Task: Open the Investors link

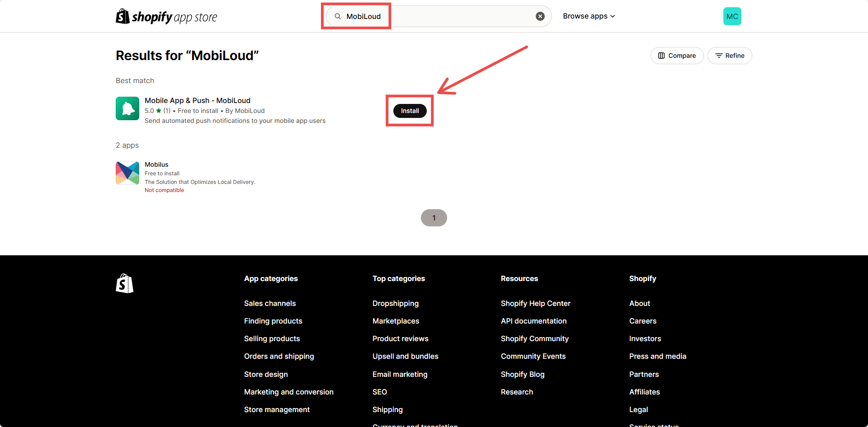Action: (x=645, y=338)
